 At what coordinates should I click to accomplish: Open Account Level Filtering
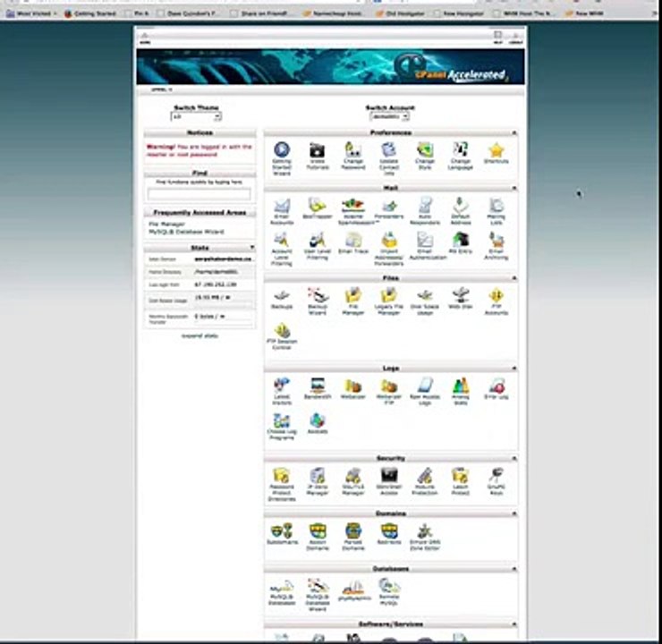pos(282,240)
